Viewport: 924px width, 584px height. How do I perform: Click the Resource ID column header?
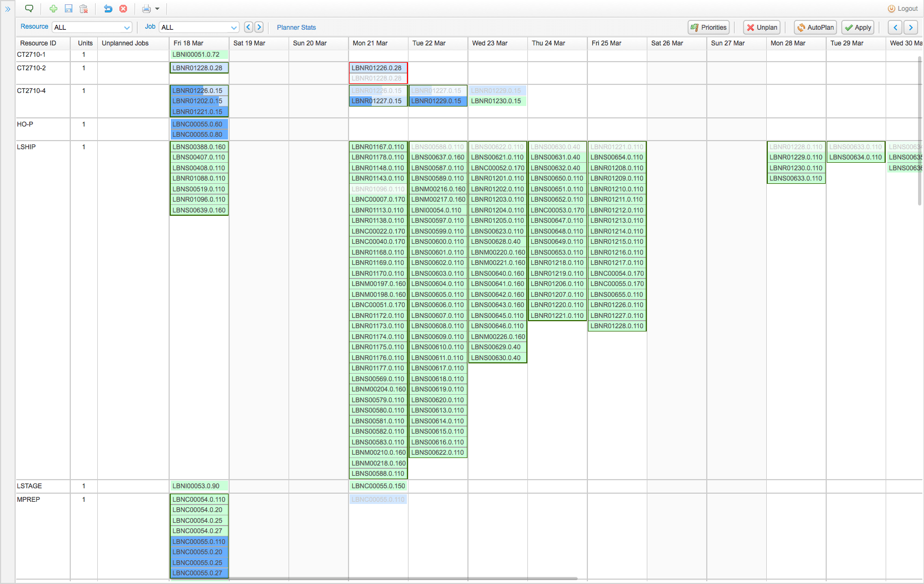tap(43, 43)
